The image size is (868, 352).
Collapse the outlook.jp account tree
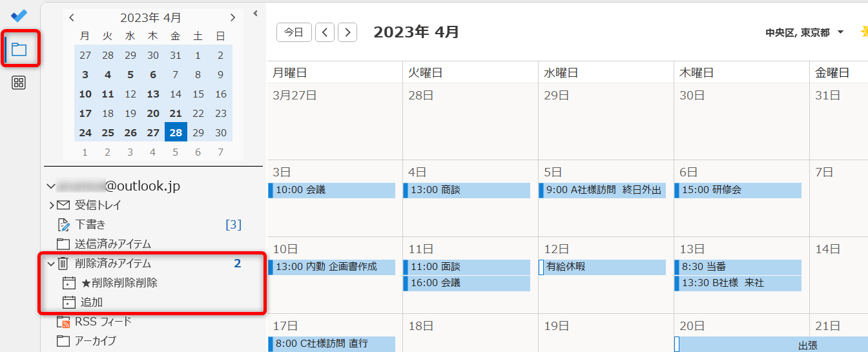pos(51,187)
